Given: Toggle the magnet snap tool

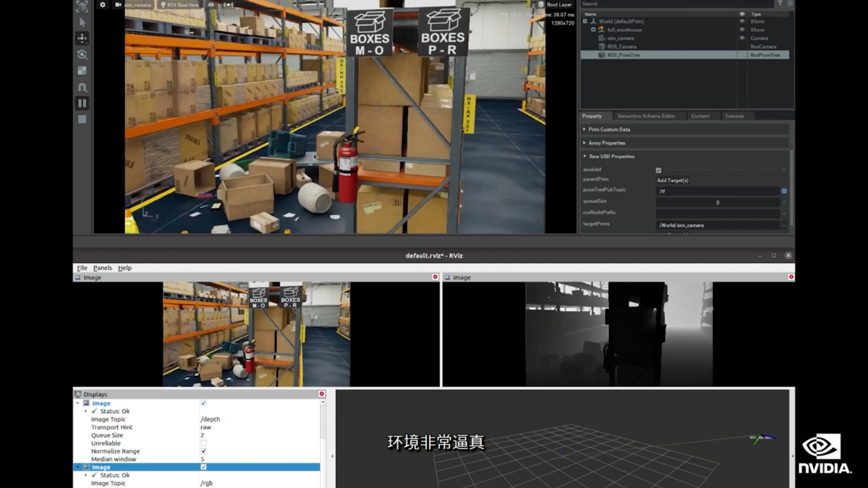Looking at the screenshot, I should [x=82, y=87].
